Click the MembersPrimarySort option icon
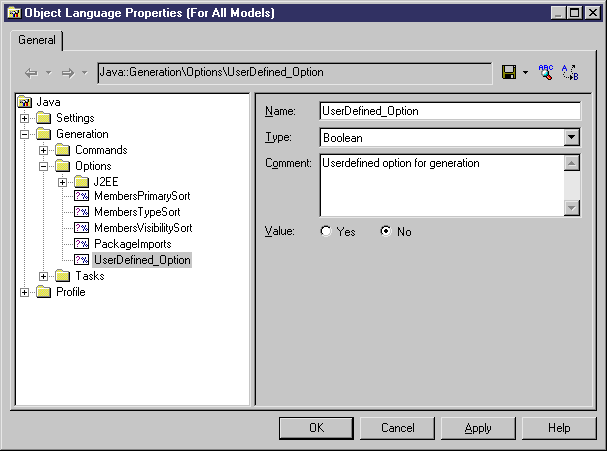The height and width of the screenshot is (451, 607). click(81, 196)
